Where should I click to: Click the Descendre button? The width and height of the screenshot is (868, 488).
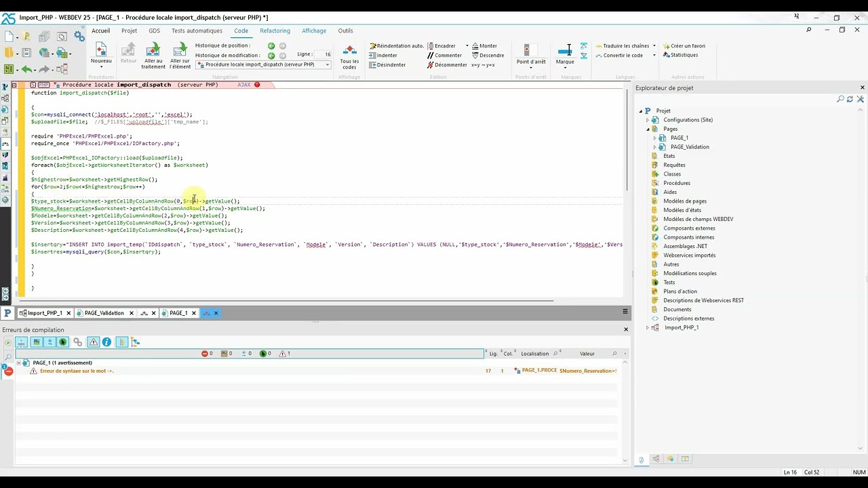point(488,56)
